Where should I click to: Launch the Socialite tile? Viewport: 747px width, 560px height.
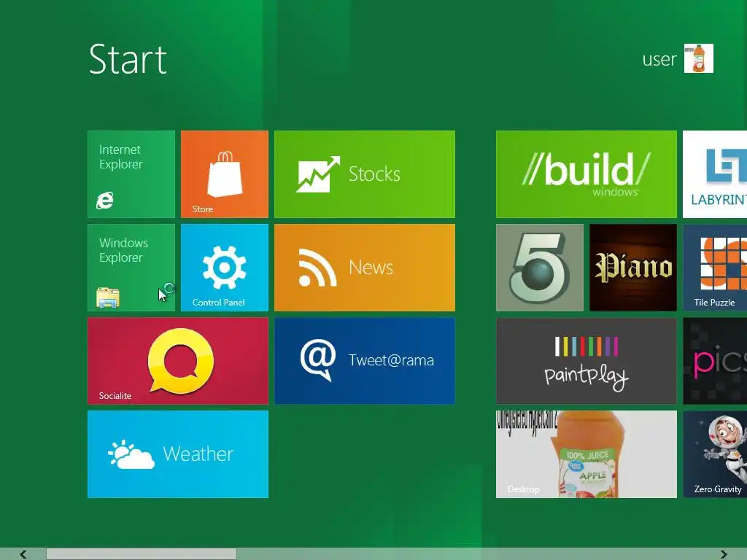click(x=178, y=361)
